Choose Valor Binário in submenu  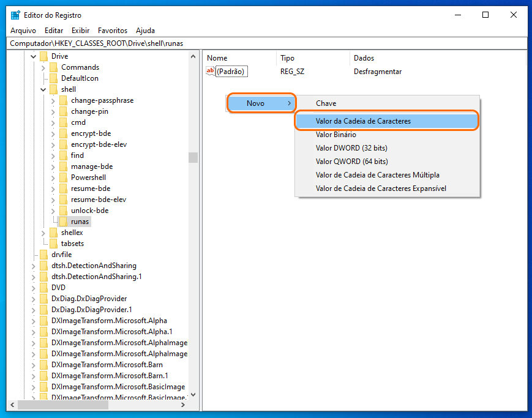pyautogui.click(x=387, y=135)
